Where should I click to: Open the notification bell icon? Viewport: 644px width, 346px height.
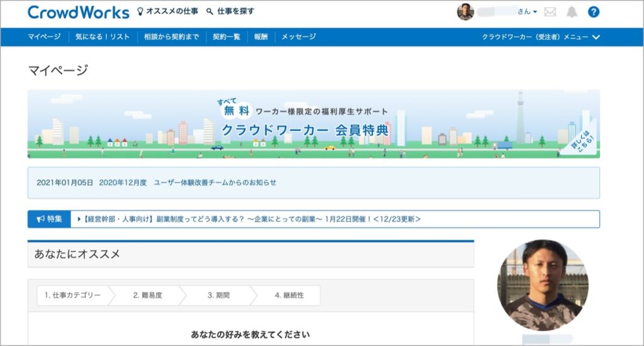[x=572, y=12]
